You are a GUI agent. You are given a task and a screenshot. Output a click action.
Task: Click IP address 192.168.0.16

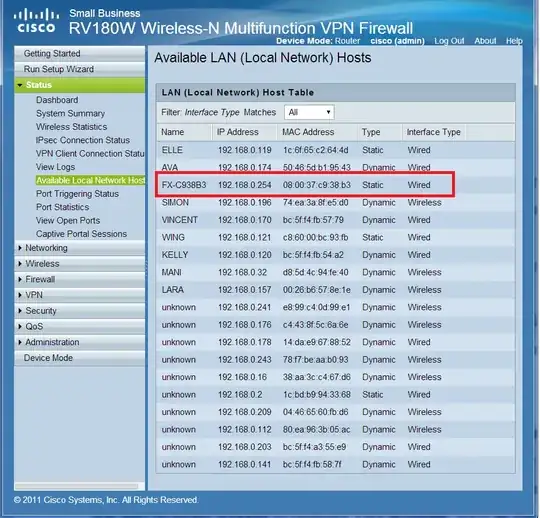(242, 377)
